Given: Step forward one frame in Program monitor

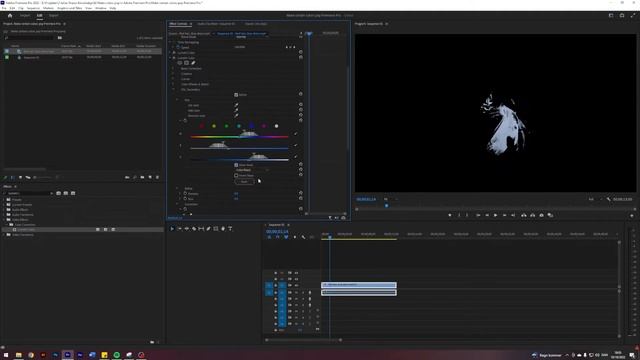Looking at the screenshot, I should 504,215.
